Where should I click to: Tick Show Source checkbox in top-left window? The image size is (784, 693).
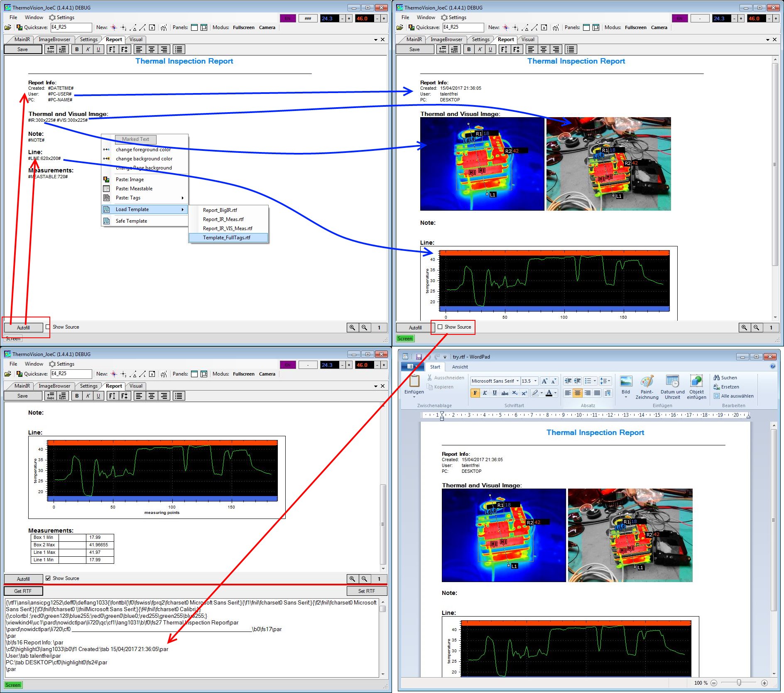pos(48,327)
